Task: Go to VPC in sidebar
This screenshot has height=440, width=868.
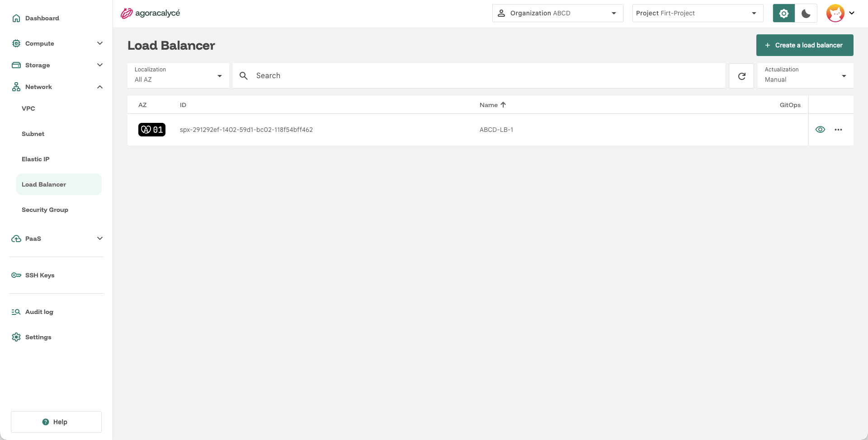Action: [x=28, y=108]
